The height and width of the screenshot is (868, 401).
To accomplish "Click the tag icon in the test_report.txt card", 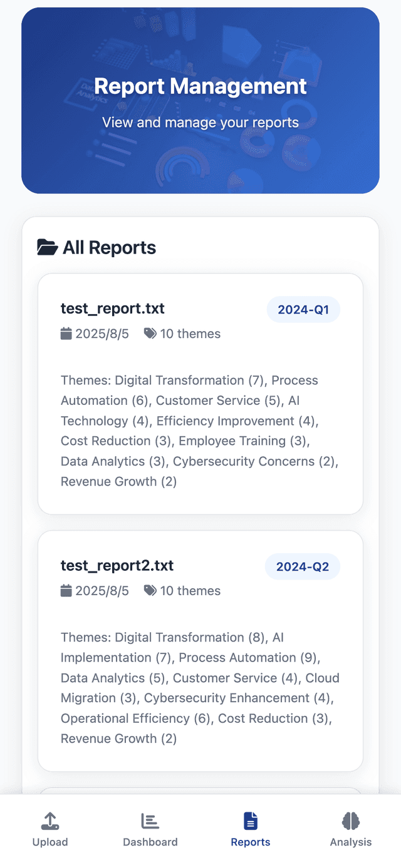I will (x=150, y=334).
